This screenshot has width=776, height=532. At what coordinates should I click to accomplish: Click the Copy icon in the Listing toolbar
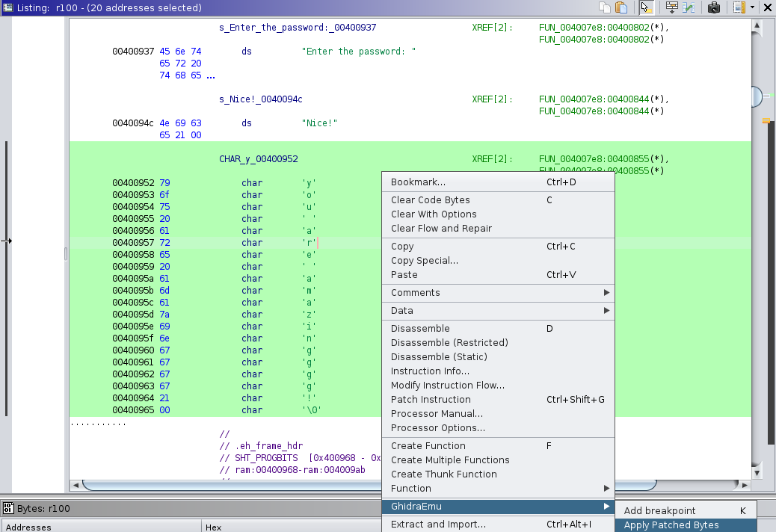pos(606,7)
